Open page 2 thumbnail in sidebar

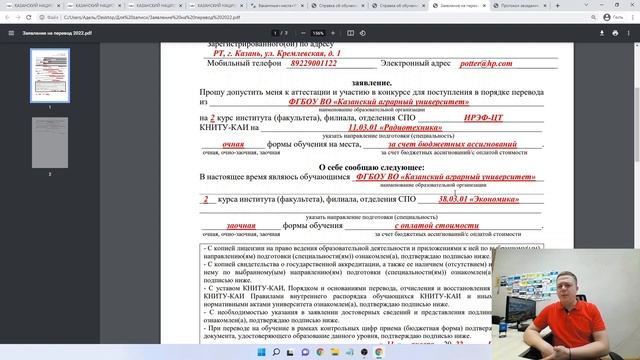click(x=50, y=142)
